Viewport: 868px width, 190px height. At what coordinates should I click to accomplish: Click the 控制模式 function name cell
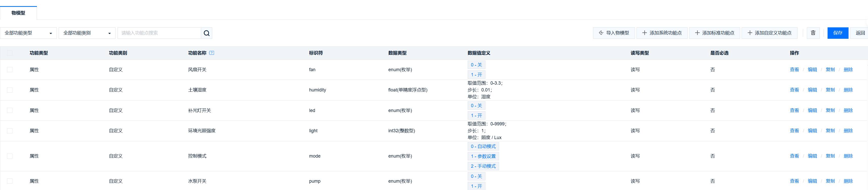point(197,156)
